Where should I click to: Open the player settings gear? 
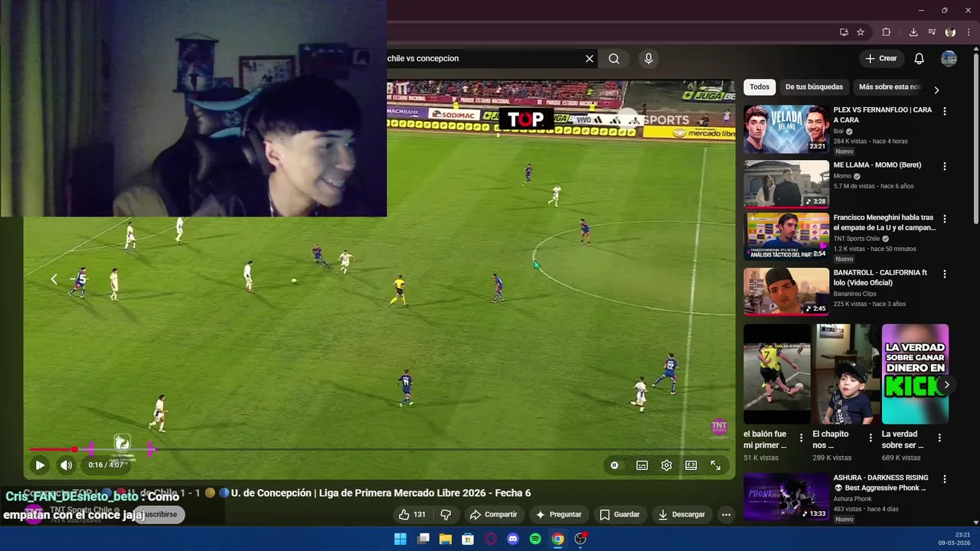tap(666, 465)
